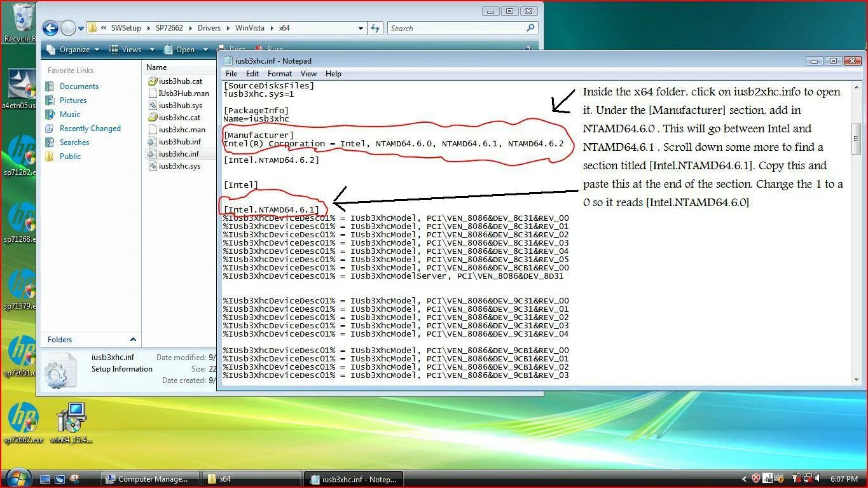Screen dimensions: 868x488
Task: Click iusb3xhc.inf Notepad taskbar button
Action: [x=353, y=479]
